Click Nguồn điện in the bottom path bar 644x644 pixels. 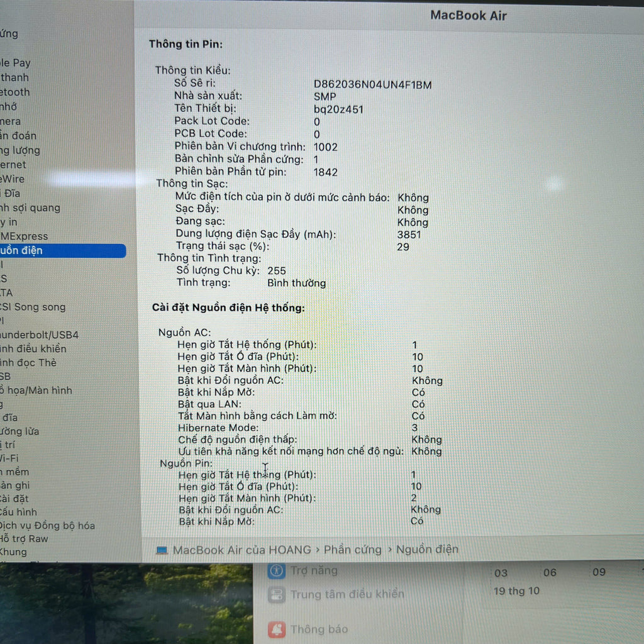coord(427,550)
